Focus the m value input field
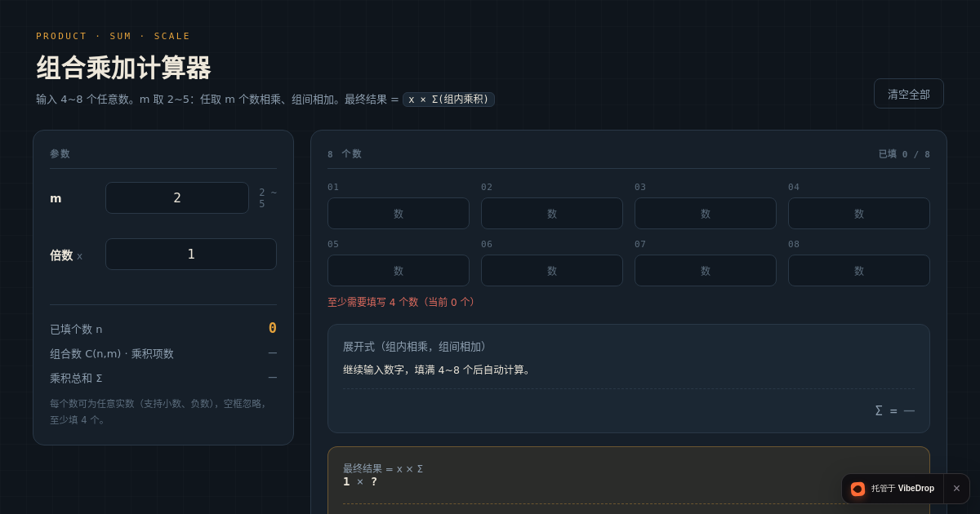Viewport: 980px width, 514px height. click(x=177, y=197)
